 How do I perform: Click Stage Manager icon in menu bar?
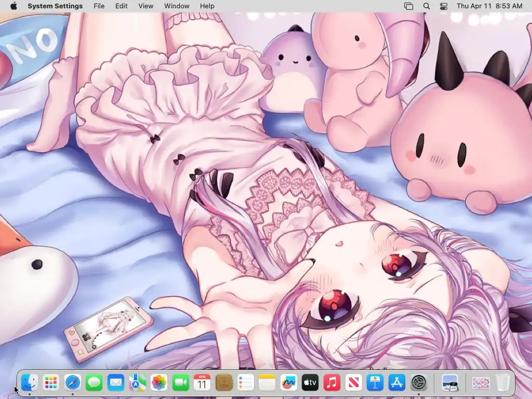[x=408, y=6]
